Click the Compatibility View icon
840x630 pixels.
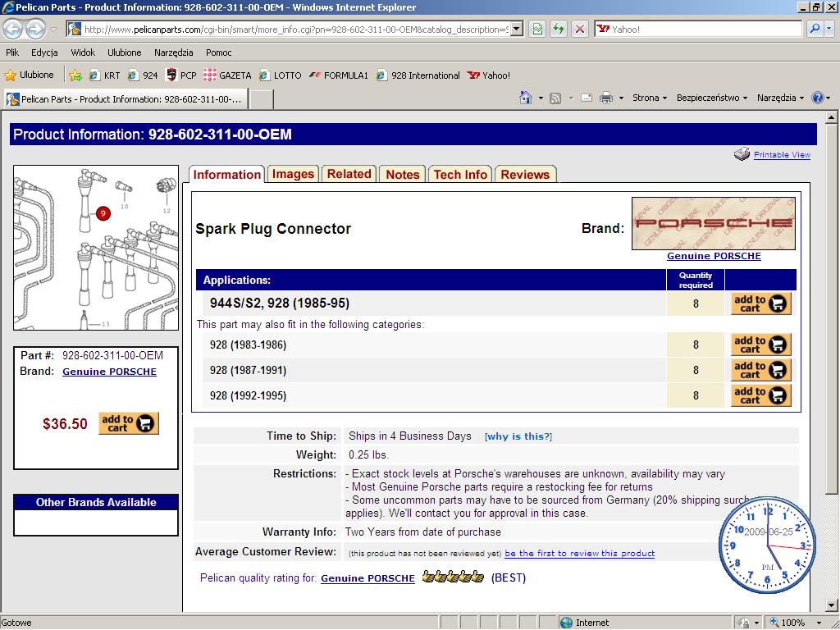pyautogui.click(x=537, y=30)
